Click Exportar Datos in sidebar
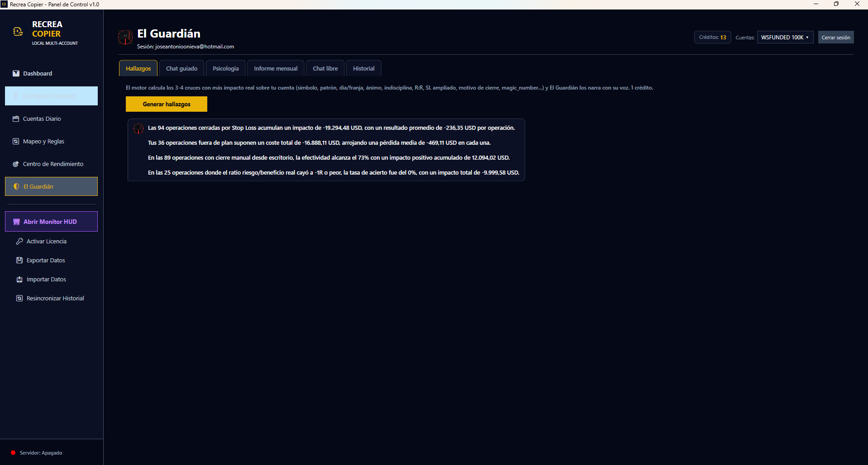Image resolution: width=868 pixels, height=465 pixels. tap(51, 260)
